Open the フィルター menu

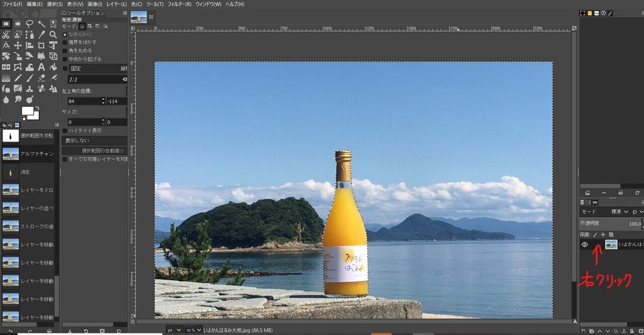coord(179,4)
